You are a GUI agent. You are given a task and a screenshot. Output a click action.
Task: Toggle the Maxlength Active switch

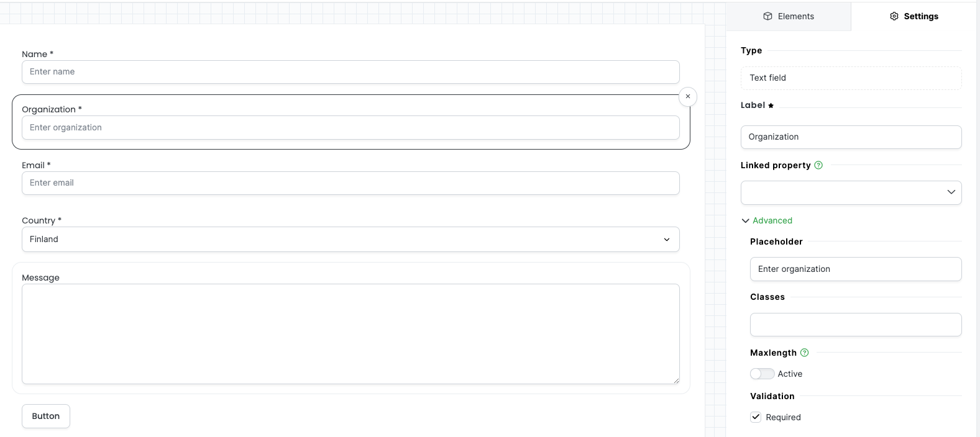tap(762, 374)
